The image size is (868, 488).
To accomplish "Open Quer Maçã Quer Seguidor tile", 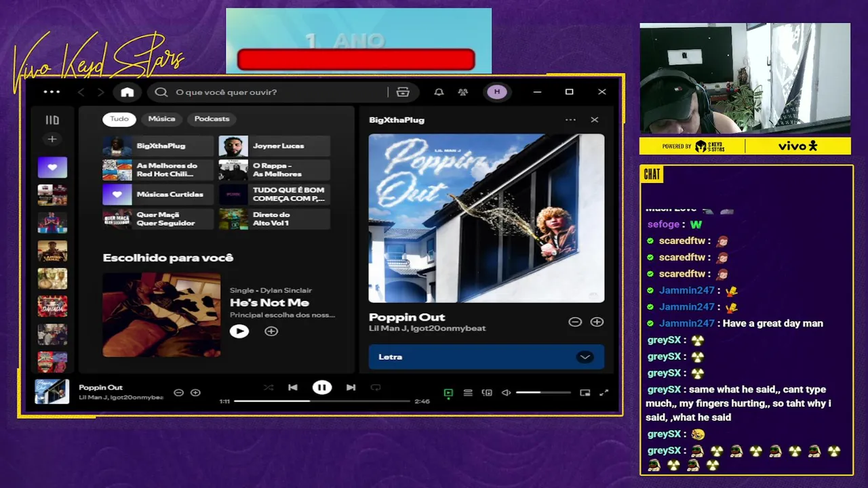I will click(x=158, y=219).
